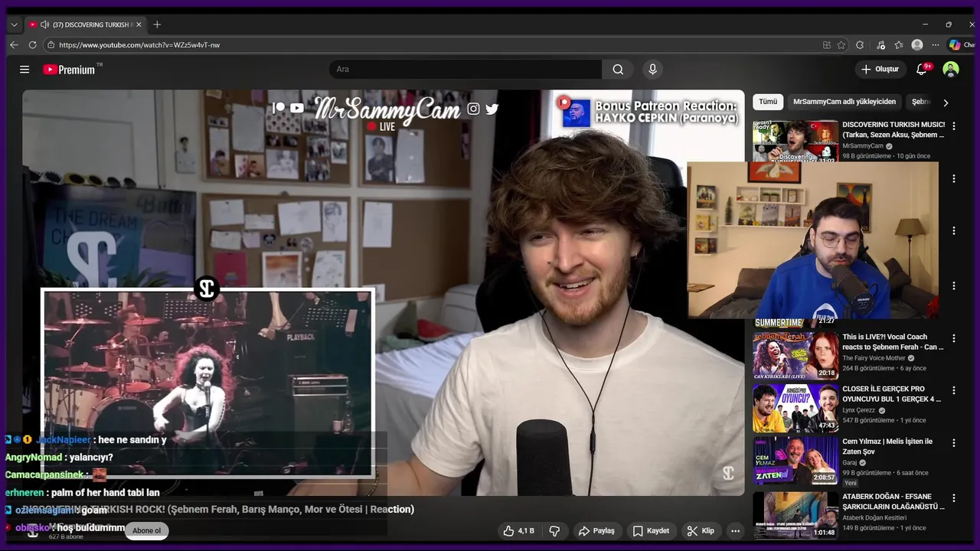Screen dimensions: 980x551
Task: Share the video with Paylaş
Action: click(x=596, y=530)
